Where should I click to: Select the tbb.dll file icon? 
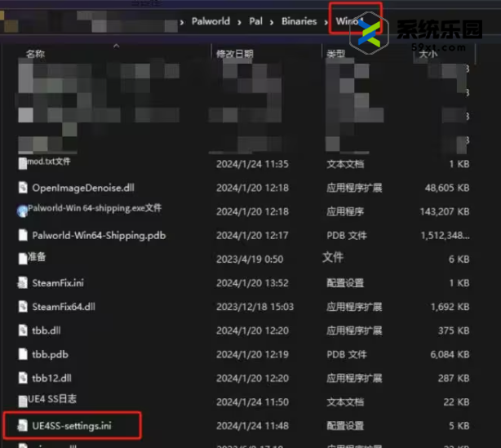[x=23, y=330]
